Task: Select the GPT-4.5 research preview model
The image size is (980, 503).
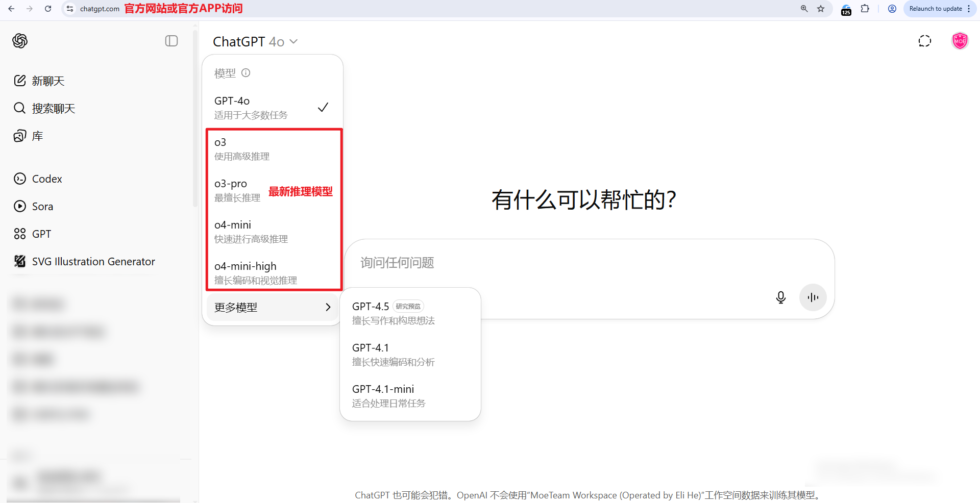Action: 410,313
